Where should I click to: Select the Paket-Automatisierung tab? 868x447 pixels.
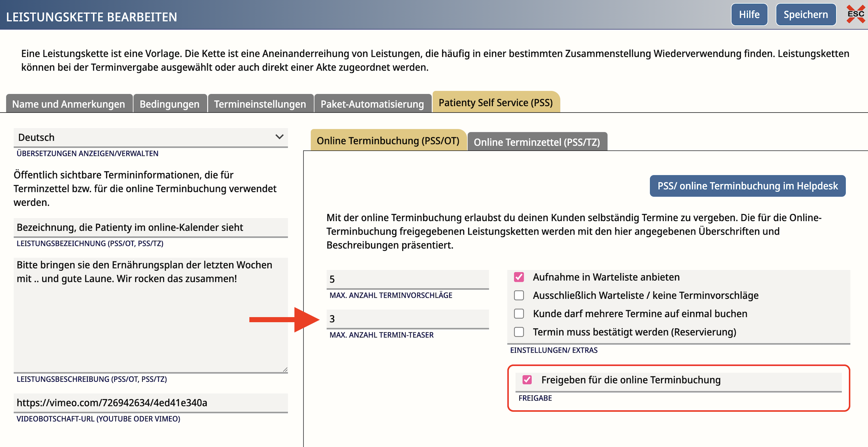[x=372, y=104]
